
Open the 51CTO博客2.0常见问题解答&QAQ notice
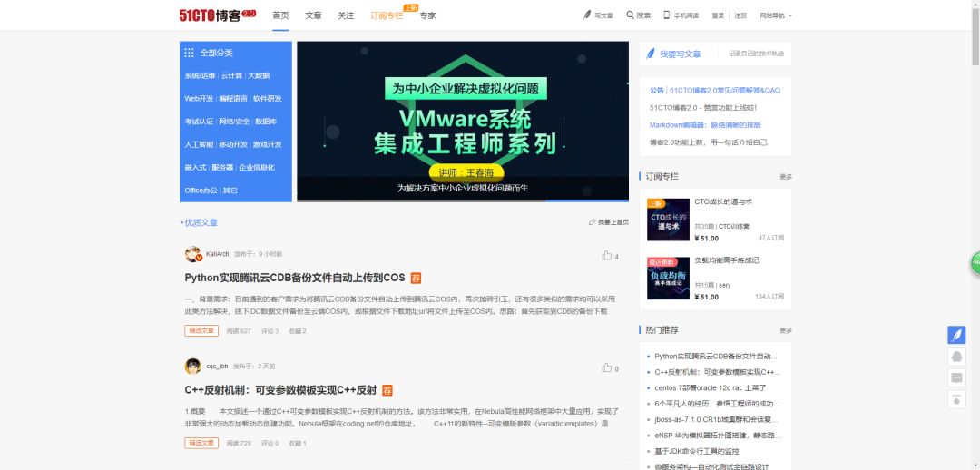pyautogui.click(x=725, y=91)
